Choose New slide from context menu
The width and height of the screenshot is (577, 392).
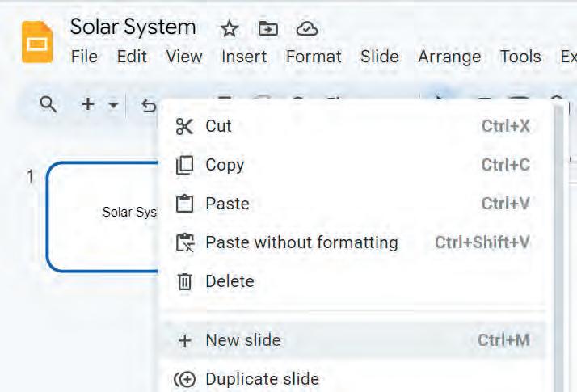tap(242, 340)
